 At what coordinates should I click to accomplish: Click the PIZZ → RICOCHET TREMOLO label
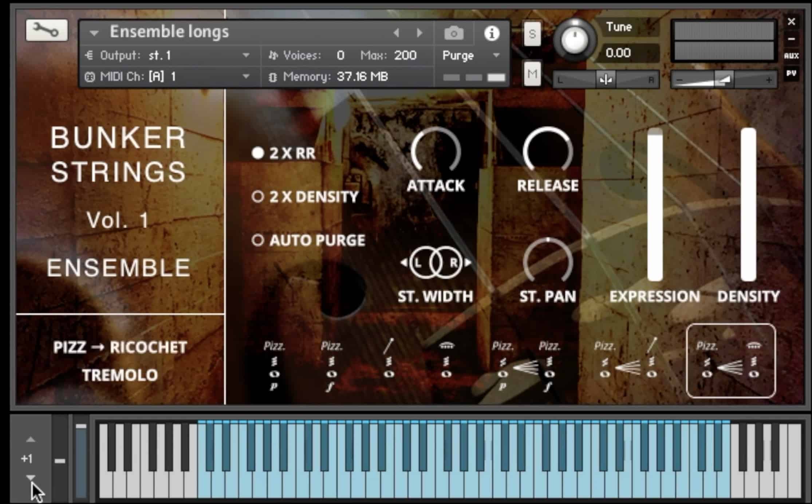coord(120,361)
